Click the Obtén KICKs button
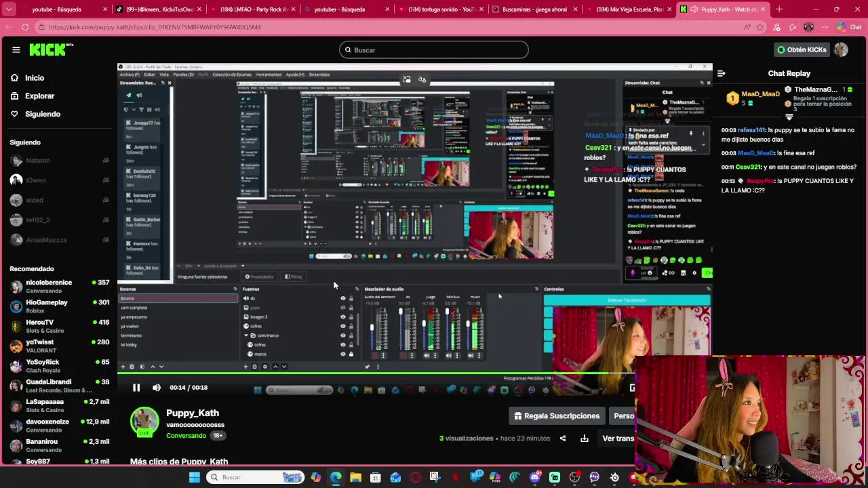This screenshot has height=488, width=868. tap(802, 49)
